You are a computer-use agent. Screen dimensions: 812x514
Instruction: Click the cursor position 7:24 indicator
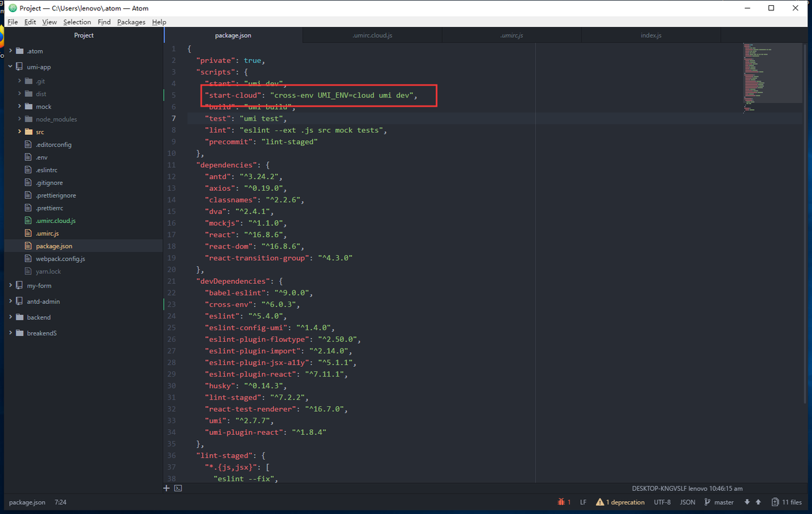[60, 502]
